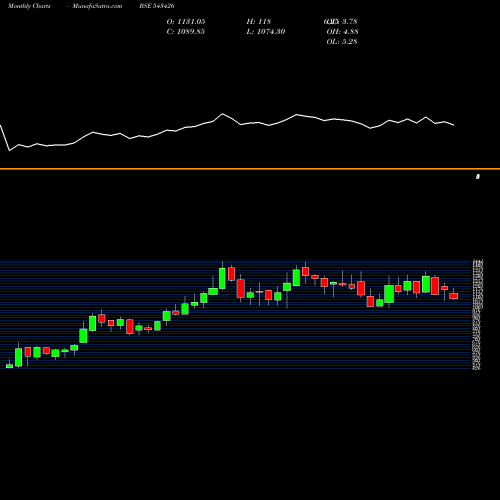Click the overlapping "3.78" value text
Viewport: 500px width, 500px height.
(x=350, y=22)
